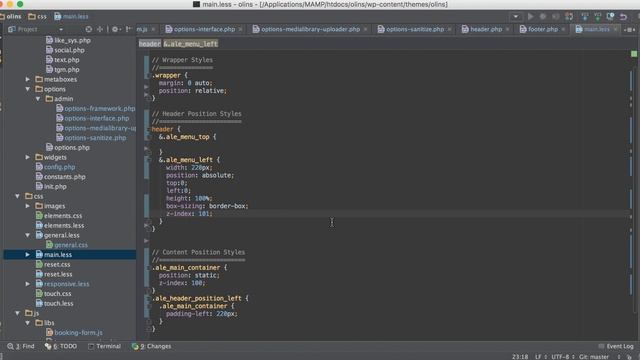Image resolution: width=640 pixels, height=360 pixels.
Task: Open the hidden tabs list button
Action: 629,29
